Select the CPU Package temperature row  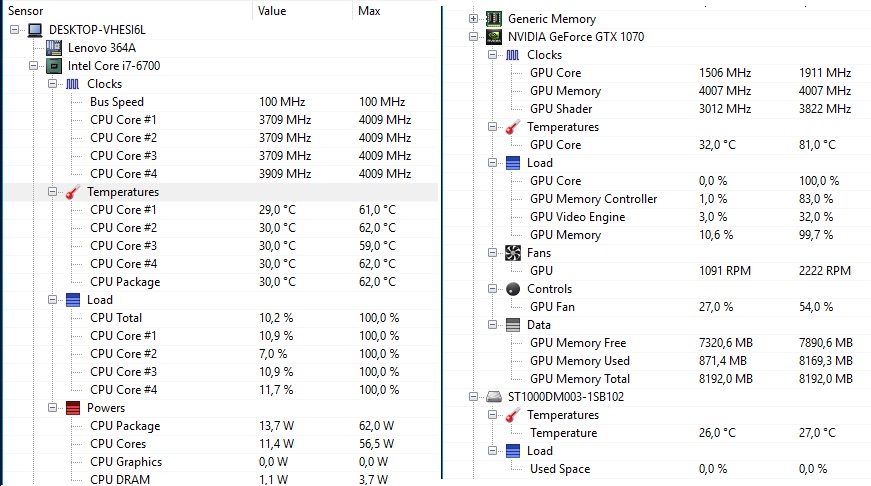tap(125, 282)
